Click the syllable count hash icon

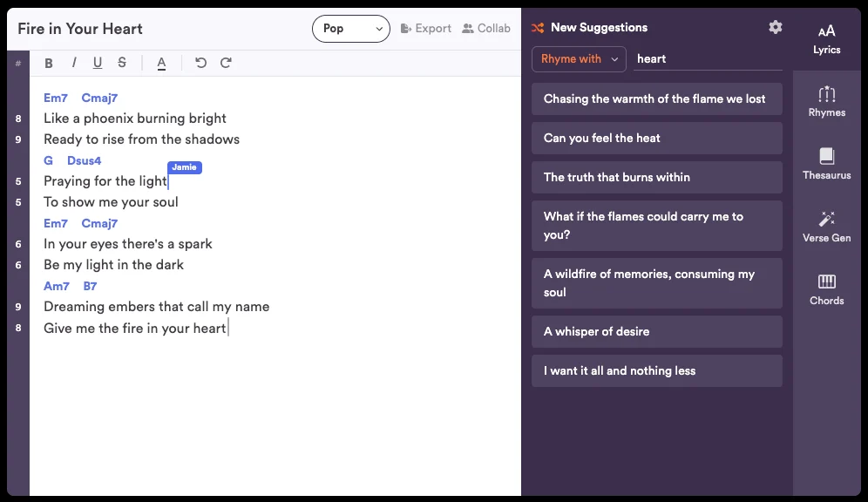[18, 63]
